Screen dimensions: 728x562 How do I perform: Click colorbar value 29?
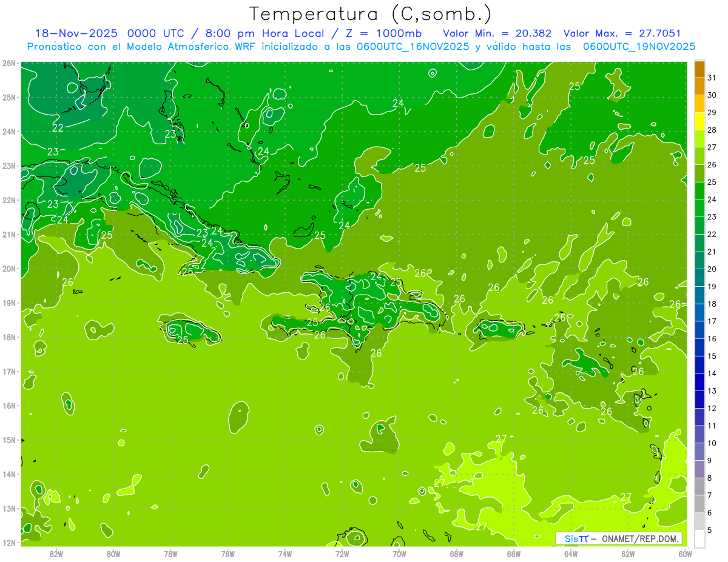point(712,113)
